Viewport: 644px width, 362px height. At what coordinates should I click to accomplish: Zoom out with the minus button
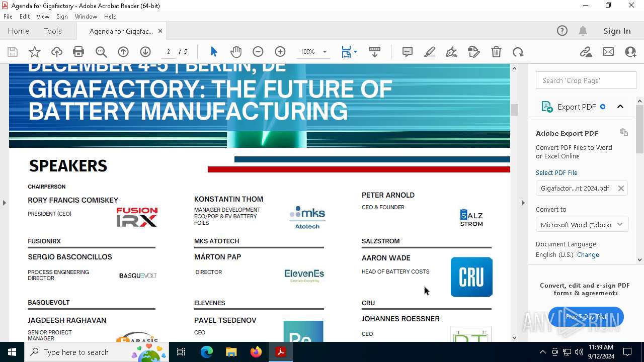click(x=258, y=52)
